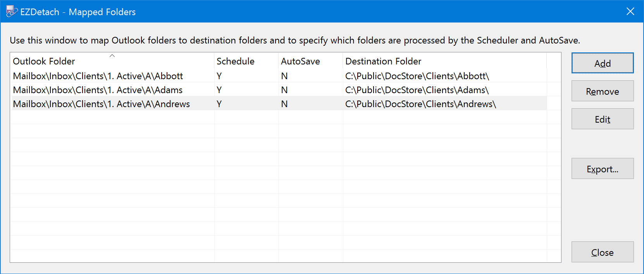Click destination C:\Public\DocStore\Clients\Abbott\
This screenshot has height=274, width=644.
(x=417, y=76)
